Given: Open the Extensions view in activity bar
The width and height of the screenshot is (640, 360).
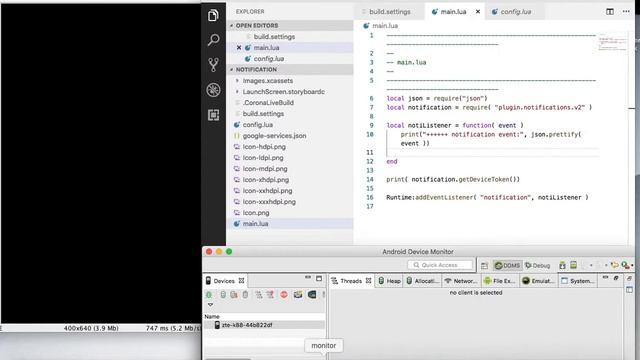Looking at the screenshot, I should 213,115.
